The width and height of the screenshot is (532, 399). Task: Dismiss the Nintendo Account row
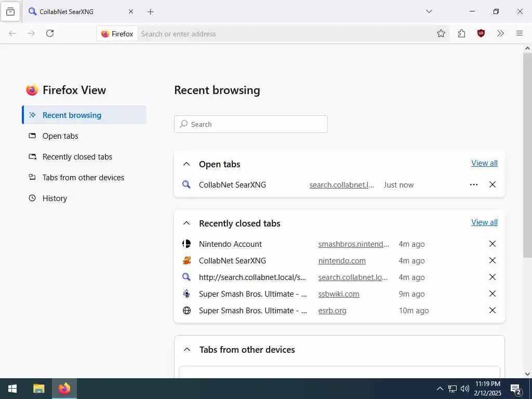coord(493,244)
